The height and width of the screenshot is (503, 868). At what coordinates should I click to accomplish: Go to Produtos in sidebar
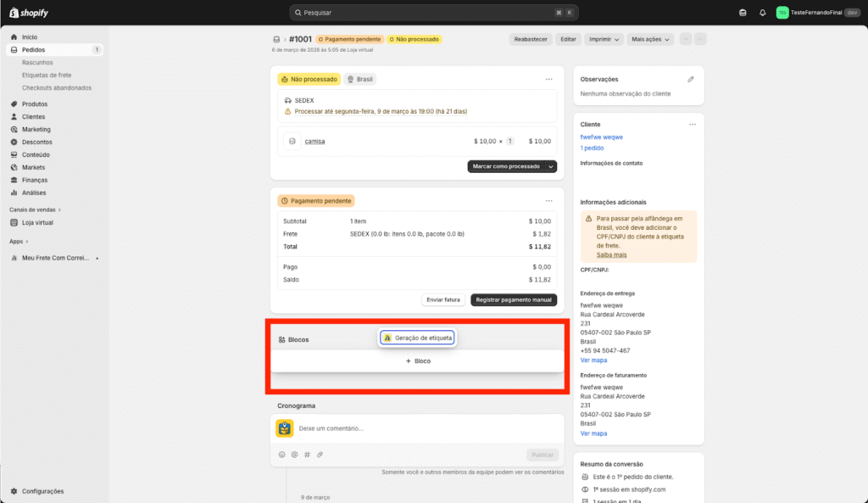pyautogui.click(x=35, y=103)
